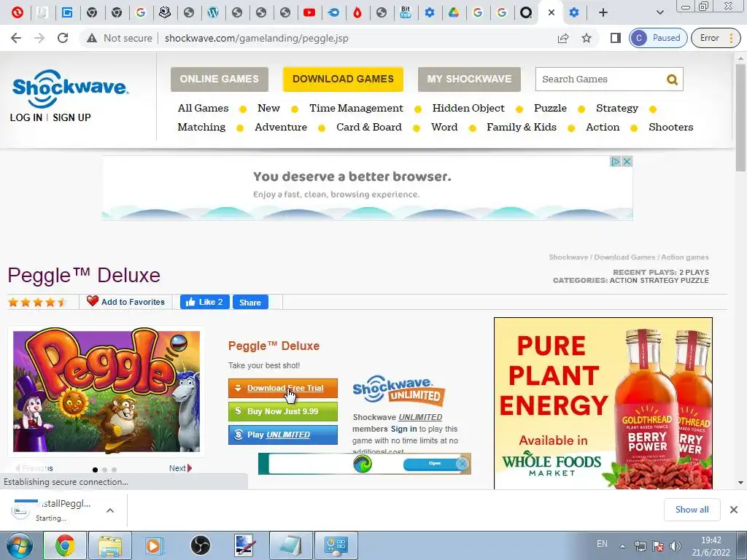Select the Word category
This screenshot has height=560, width=747.
pos(444,127)
